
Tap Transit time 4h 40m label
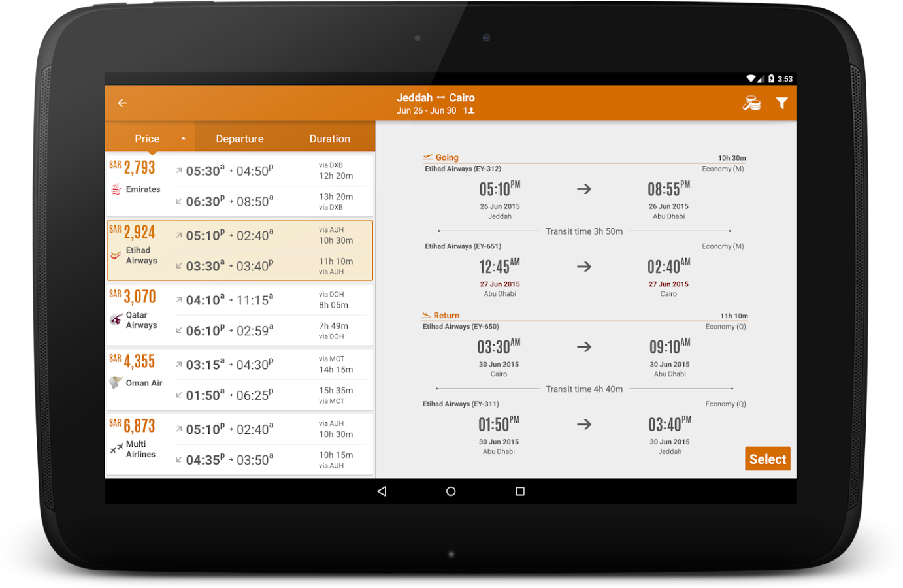point(584,389)
